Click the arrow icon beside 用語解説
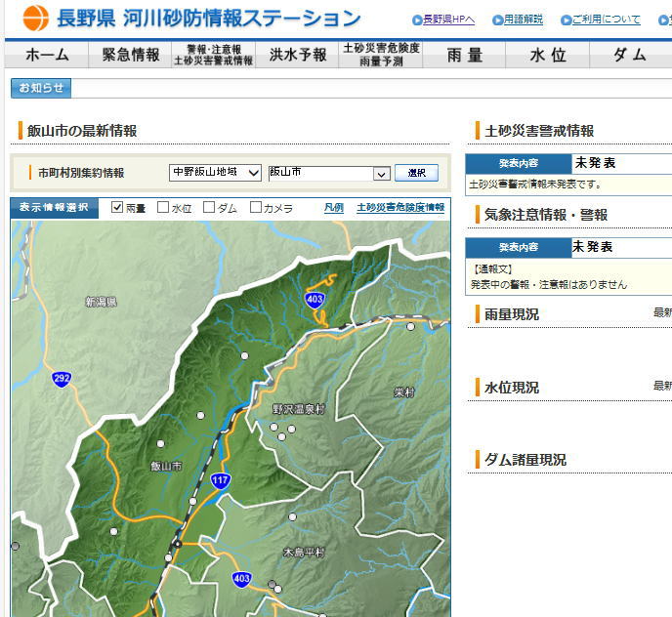Image resolution: width=672 pixels, height=617 pixels. pos(498,20)
